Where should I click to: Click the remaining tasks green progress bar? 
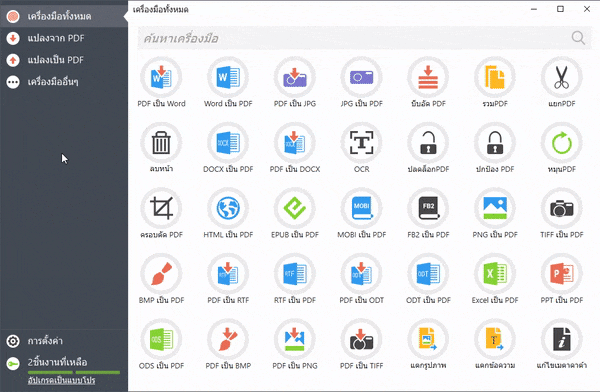point(73,372)
